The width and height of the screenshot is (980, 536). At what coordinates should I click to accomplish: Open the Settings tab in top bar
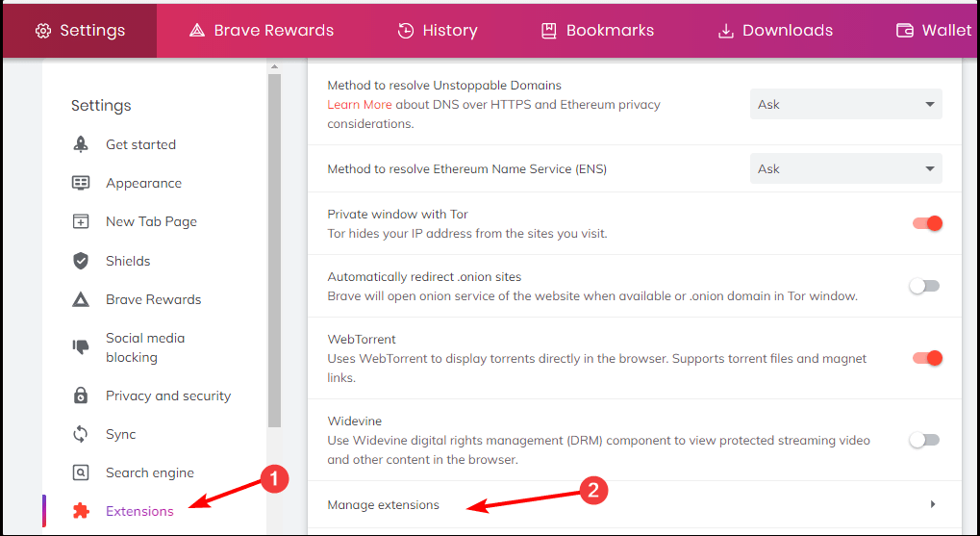[x=80, y=31]
